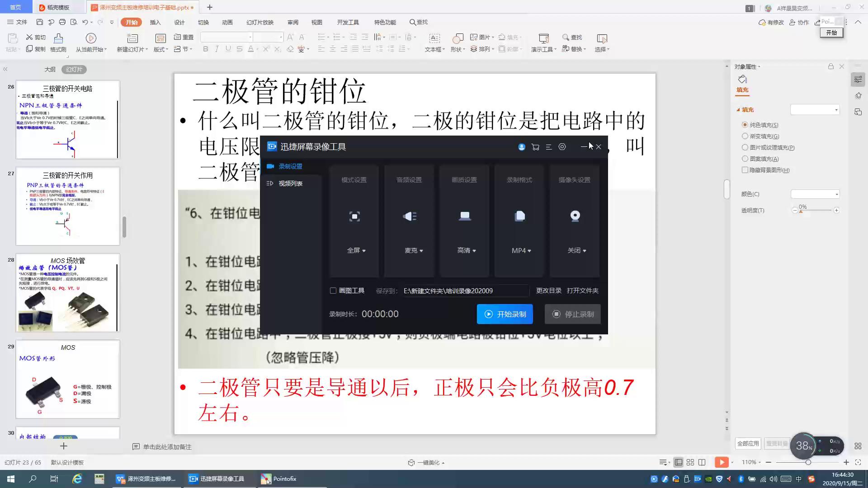868x488 pixels.
Task: Open the 动画 ribbon tab
Action: pos(227,22)
